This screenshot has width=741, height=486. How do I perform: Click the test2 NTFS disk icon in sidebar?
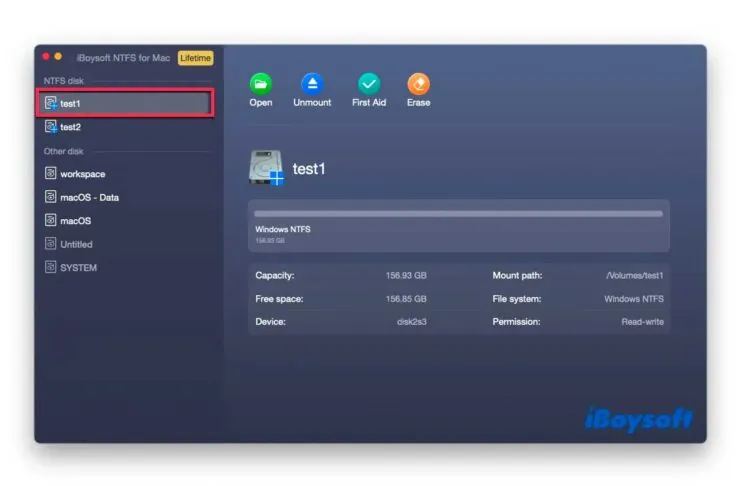(51, 126)
